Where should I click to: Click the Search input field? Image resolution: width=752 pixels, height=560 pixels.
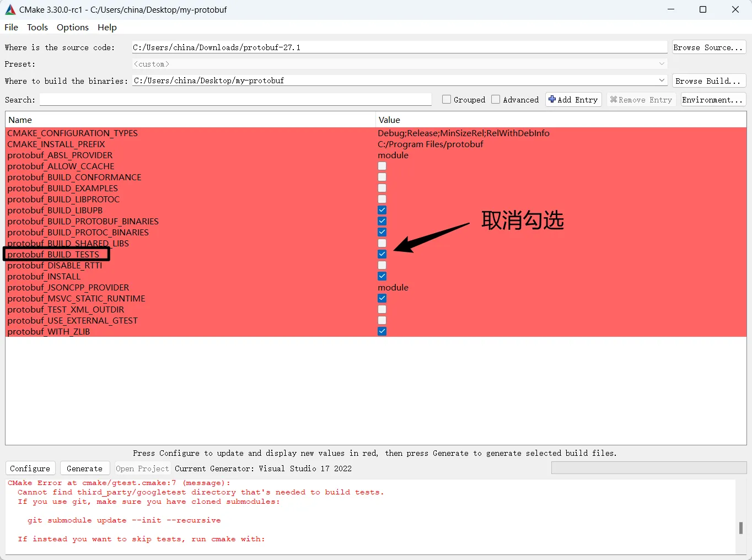click(x=235, y=99)
